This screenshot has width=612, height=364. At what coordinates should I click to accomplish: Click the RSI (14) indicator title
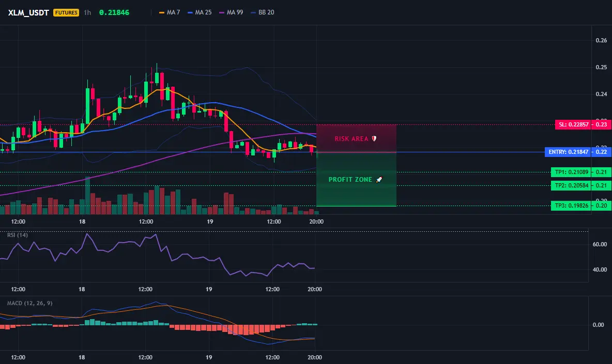18,235
